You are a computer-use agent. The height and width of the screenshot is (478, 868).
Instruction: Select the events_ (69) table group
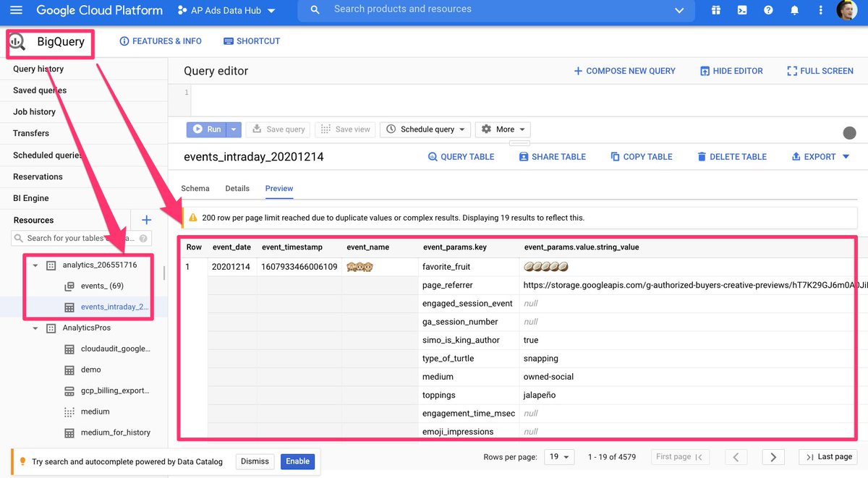pos(102,286)
